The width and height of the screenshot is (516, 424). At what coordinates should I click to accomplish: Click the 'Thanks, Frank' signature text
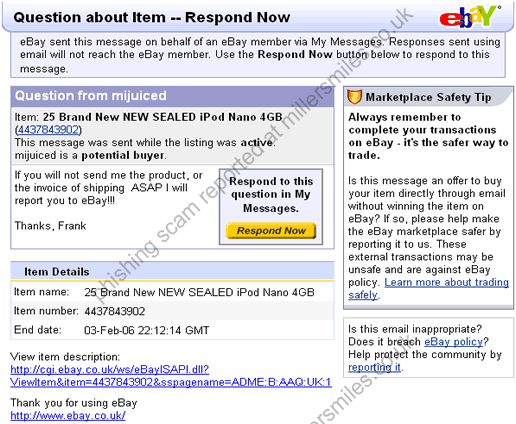point(50,226)
